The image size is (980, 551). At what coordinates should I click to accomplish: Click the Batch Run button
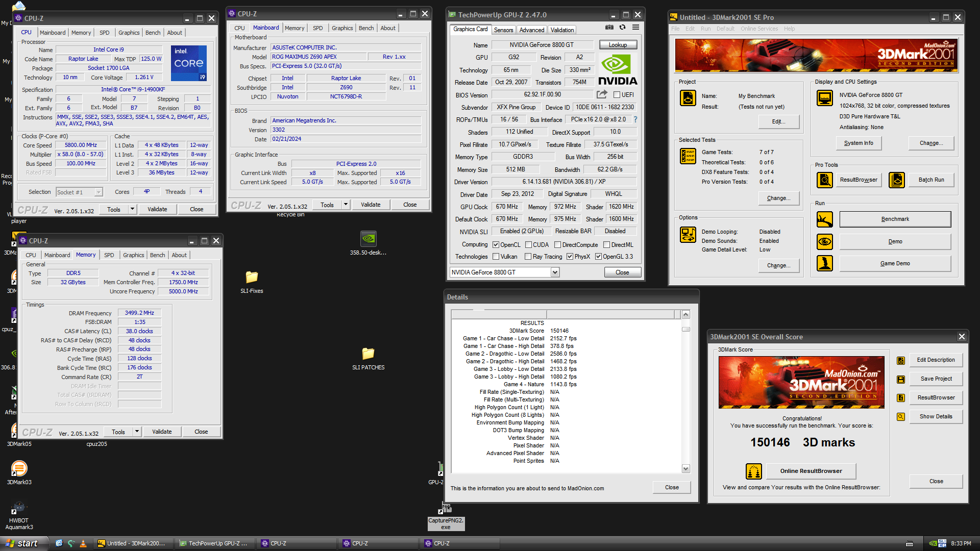click(x=931, y=180)
